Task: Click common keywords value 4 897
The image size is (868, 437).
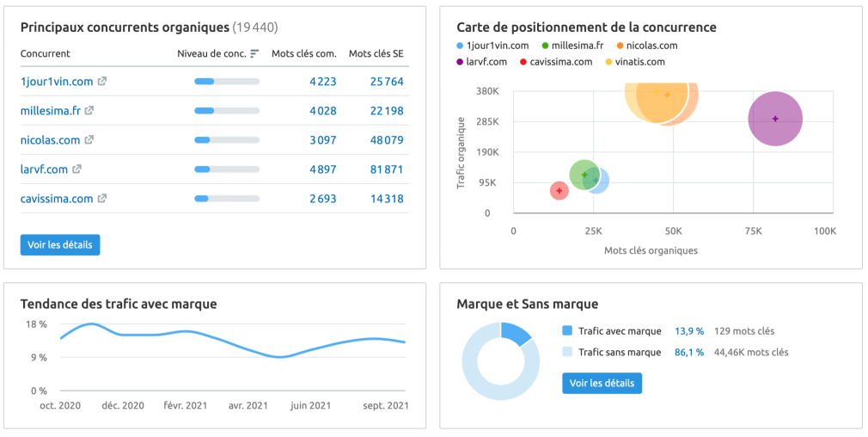Action: (323, 169)
